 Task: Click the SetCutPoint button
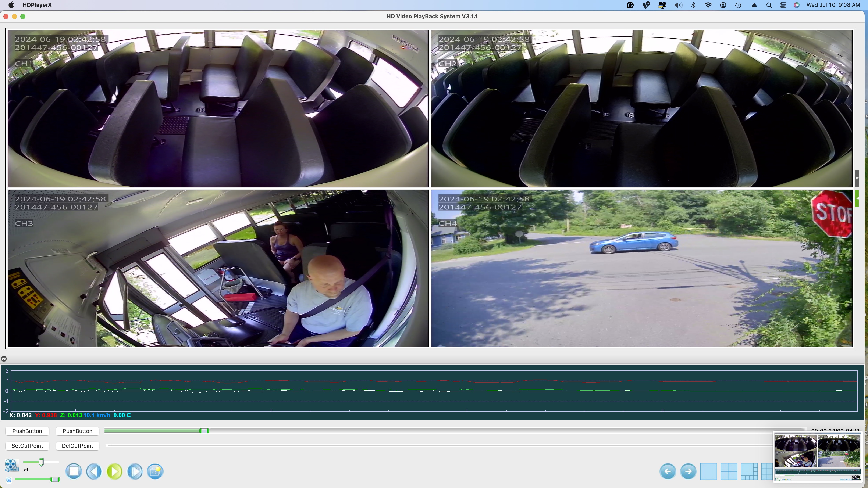tap(27, 446)
